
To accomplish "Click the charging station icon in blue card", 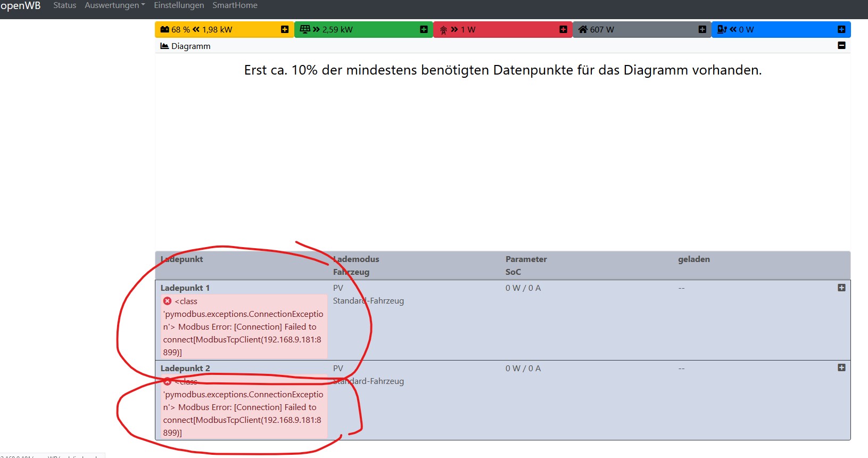I will (x=722, y=29).
